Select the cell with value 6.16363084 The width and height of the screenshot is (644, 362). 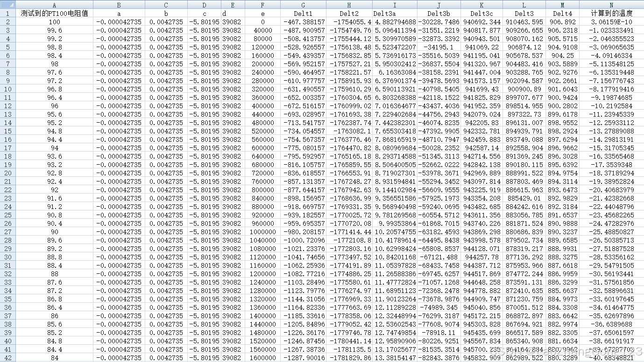[x=395, y=72]
